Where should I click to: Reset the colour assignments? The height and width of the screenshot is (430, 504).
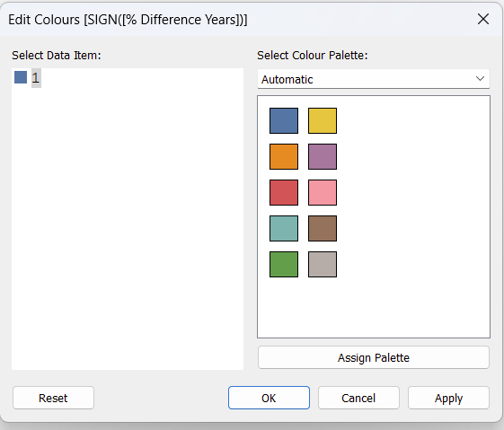(53, 398)
